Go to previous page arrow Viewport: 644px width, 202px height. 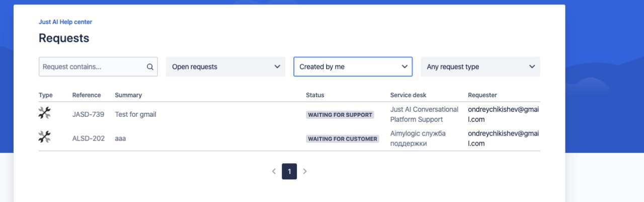tap(274, 171)
